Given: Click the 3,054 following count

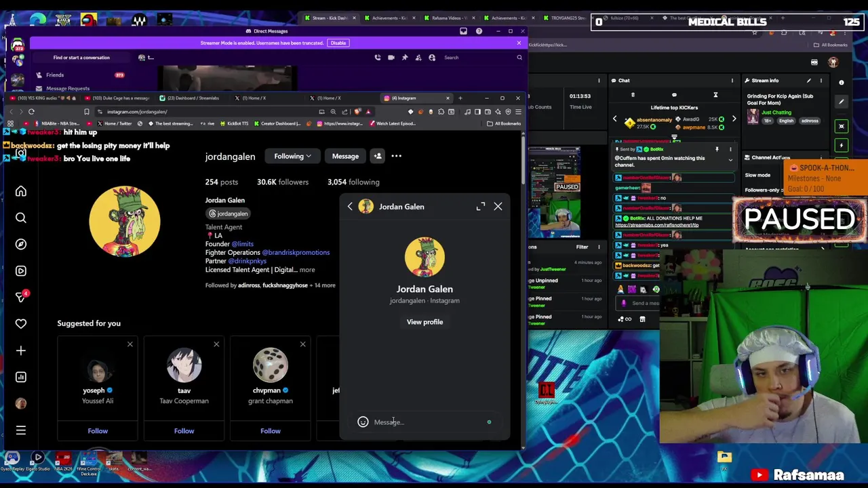Looking at the screenshot, I should point(353,182).
